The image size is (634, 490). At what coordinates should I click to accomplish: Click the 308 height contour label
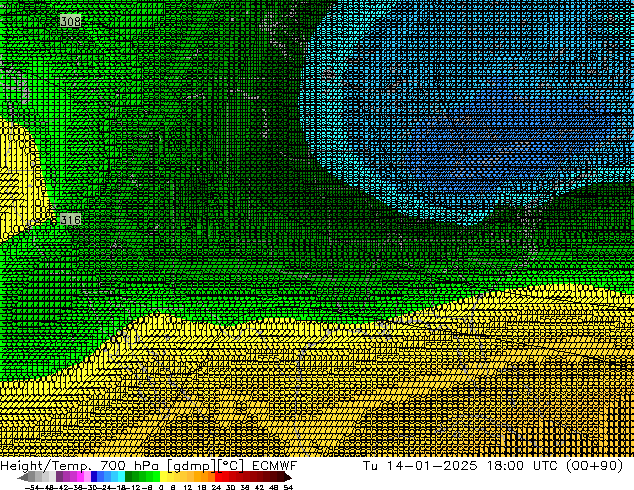[70, 21]
